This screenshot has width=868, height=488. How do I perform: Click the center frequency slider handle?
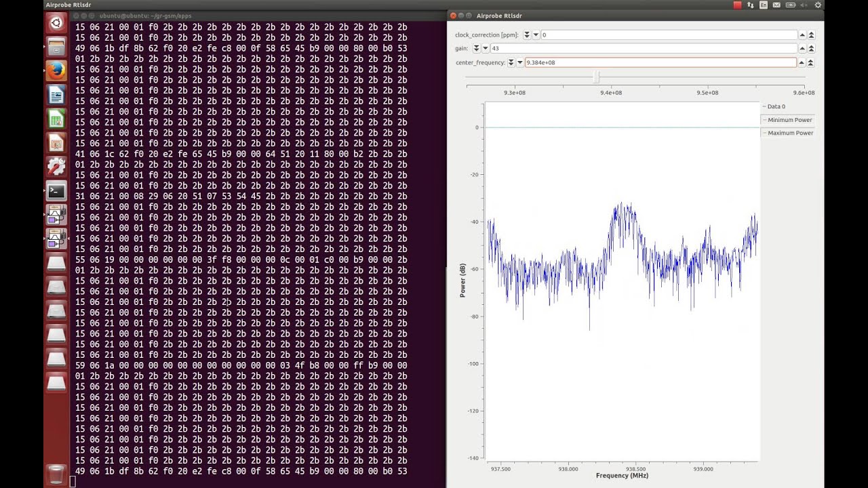(596, 77)
